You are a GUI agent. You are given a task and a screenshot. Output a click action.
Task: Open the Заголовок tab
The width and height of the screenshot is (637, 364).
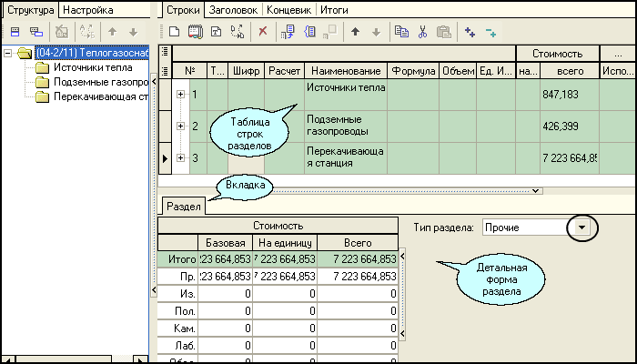[x=233, y=10]
